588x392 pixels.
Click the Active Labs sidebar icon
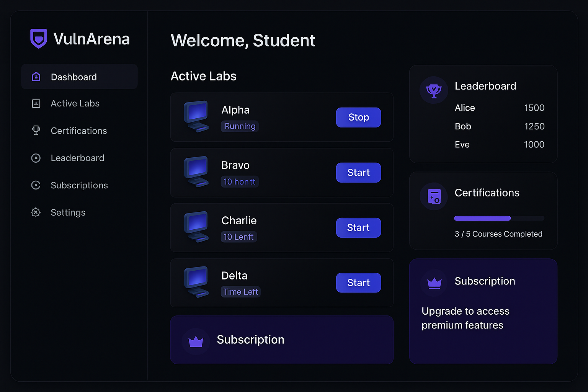(36, 103)
